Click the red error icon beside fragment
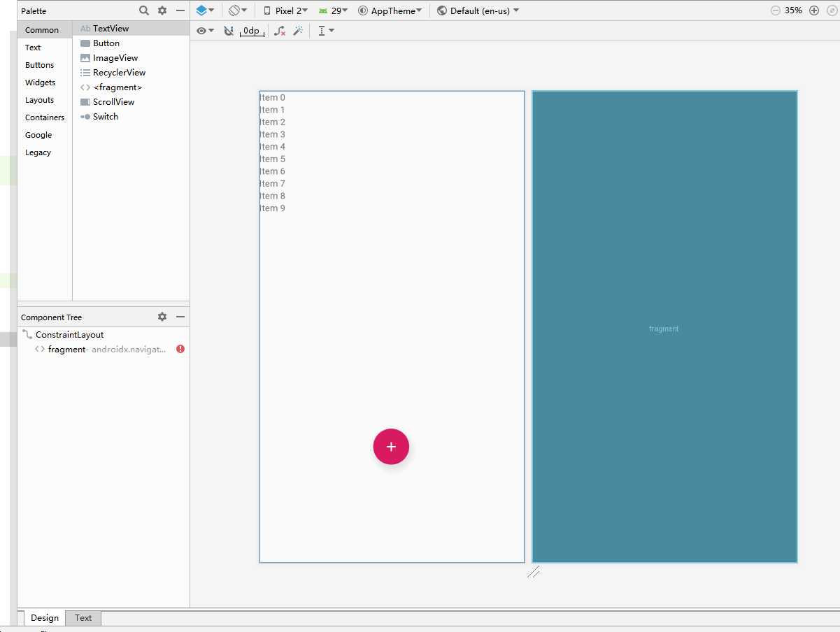840x632 pixels. [180, 349]
